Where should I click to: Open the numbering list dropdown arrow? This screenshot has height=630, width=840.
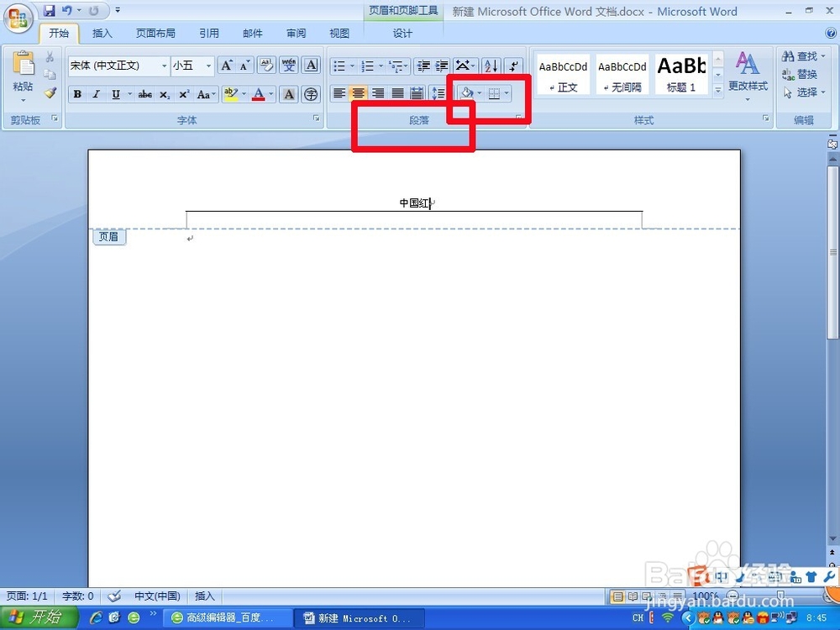click(x=381, y=66)
